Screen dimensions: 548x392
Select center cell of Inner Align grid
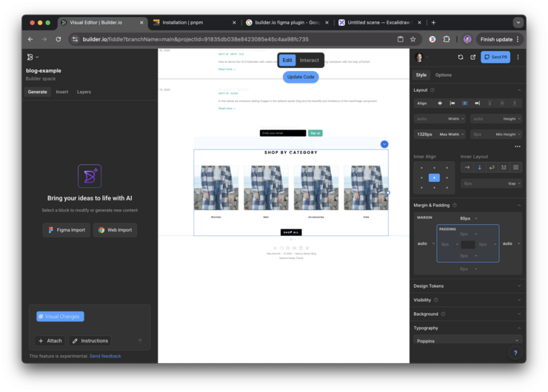[434, 178]
